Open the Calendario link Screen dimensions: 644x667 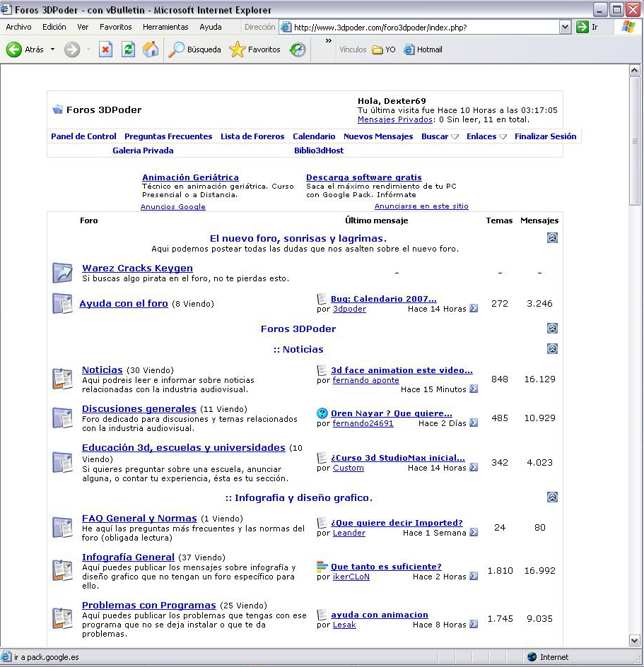pyautogui.click(x=314, y=136)
